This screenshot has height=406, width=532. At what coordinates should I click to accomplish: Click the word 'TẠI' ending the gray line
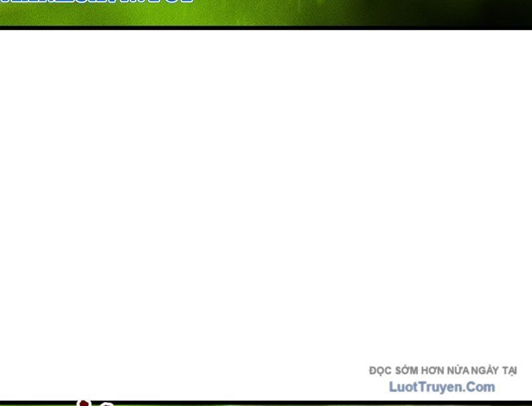pyautogui.click(x=509, y=371)
